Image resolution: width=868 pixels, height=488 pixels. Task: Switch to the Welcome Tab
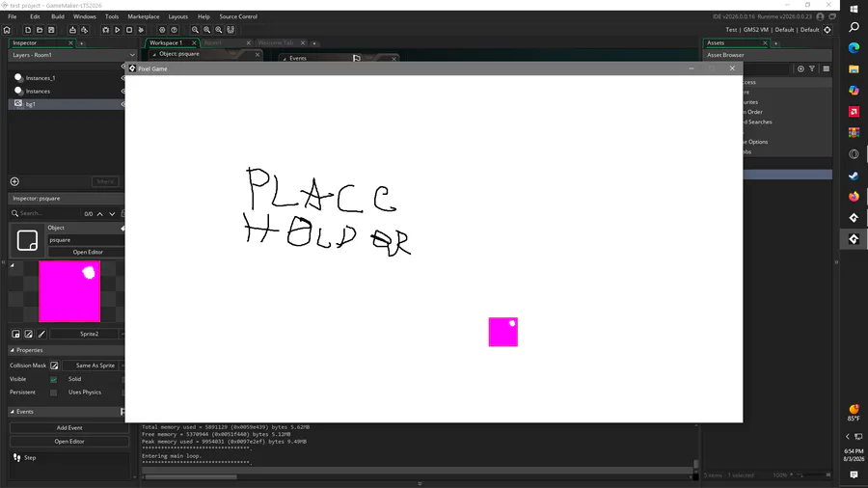coord(276,42)
